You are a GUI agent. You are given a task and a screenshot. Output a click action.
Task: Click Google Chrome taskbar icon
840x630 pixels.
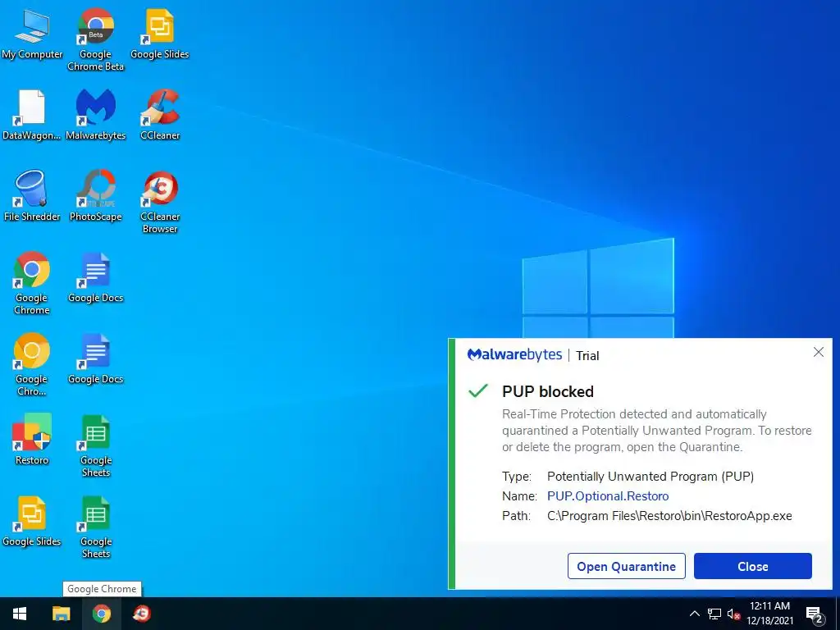pyautogui.click(x=101, y=614)
